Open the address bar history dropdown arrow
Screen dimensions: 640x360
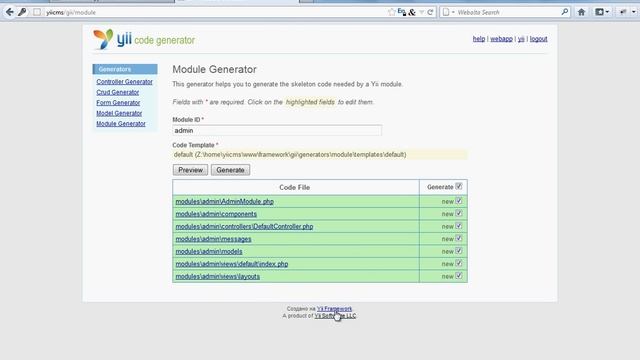tap(422, 12)
